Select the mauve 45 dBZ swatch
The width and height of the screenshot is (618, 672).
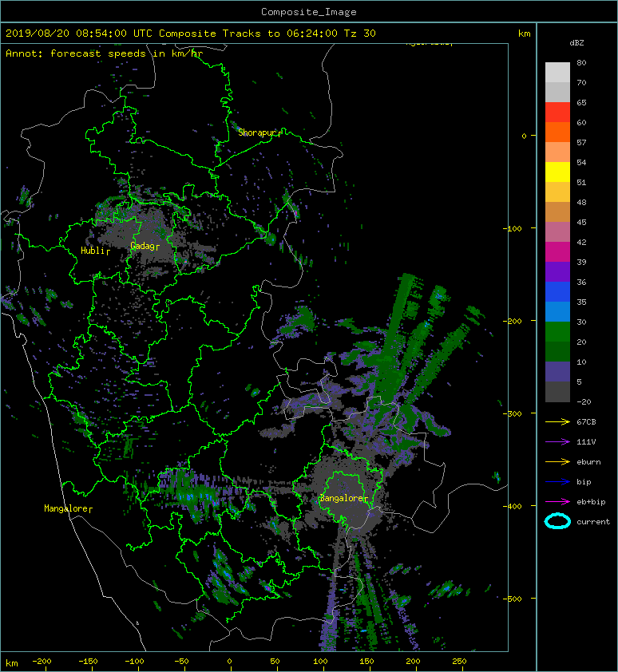click(x=557, y=232)
